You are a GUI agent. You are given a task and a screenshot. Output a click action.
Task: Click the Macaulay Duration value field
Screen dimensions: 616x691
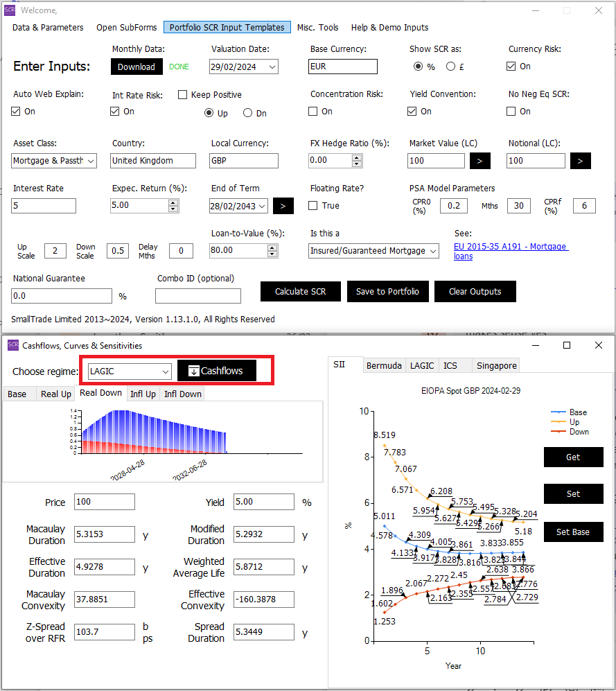click(104, 534)
